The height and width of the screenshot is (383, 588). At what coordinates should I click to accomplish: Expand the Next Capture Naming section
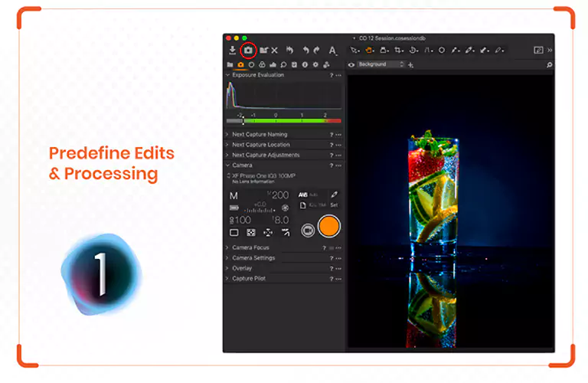[260, 134]
